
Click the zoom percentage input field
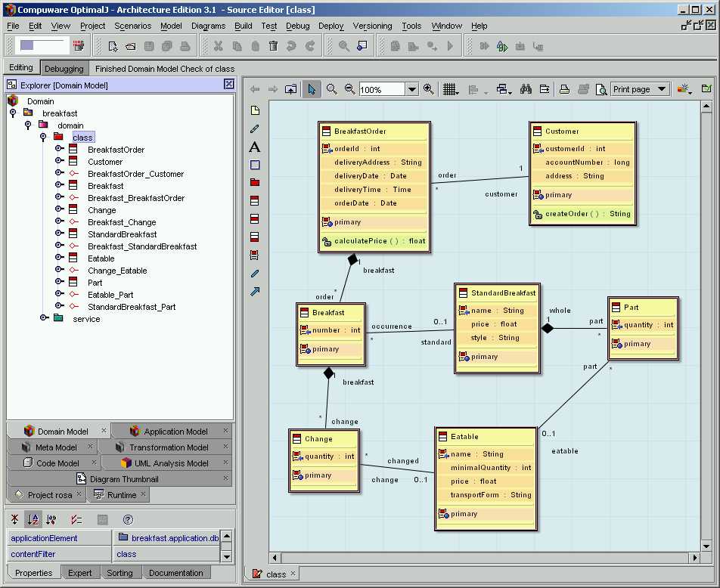[383, 89]
